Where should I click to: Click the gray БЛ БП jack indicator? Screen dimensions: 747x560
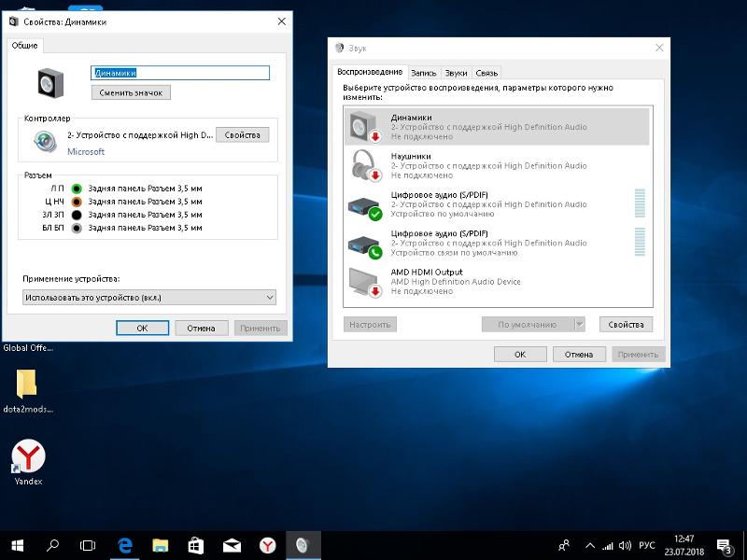coord(77,228)
